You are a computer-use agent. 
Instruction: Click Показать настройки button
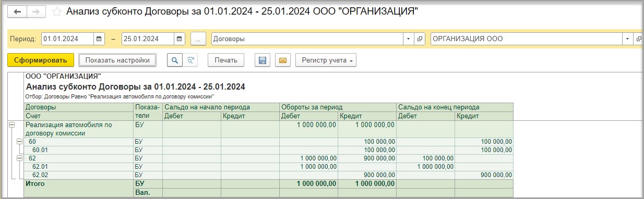point(117,60)
